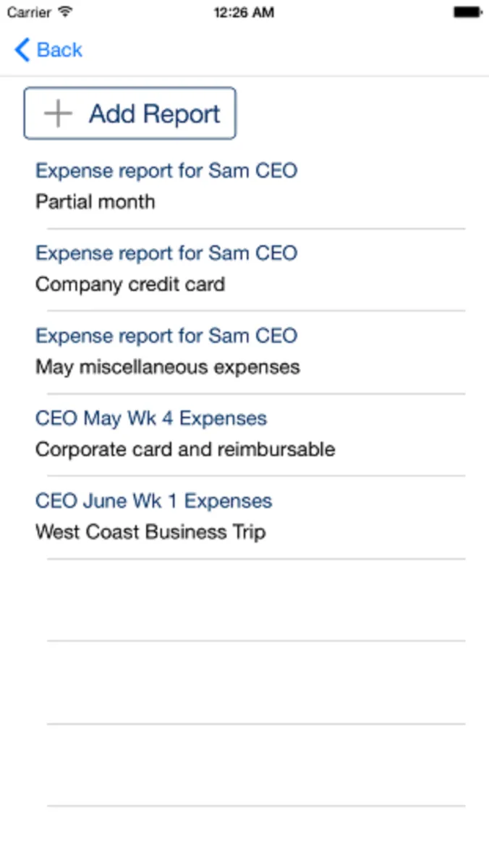The image size is (489, 868).
Task: Tap first empty row below West Coast trip
Action: coord(256,600)
